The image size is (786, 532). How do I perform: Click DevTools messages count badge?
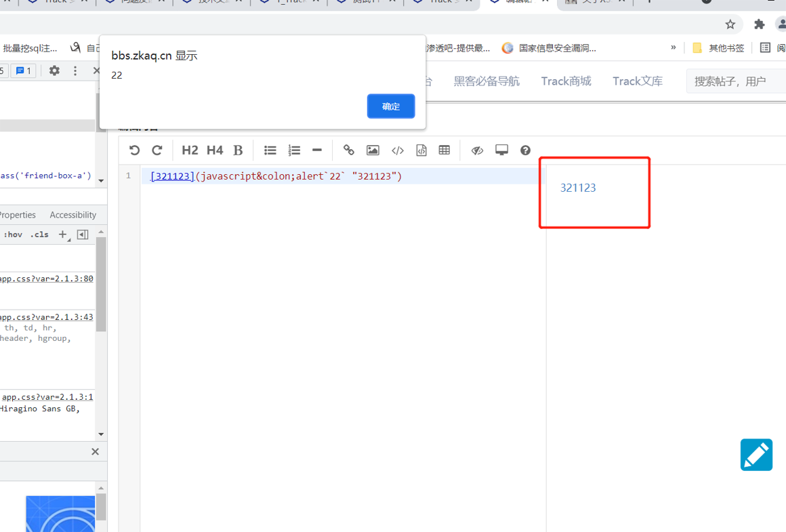pyautogui.click(x=23, y=70)
